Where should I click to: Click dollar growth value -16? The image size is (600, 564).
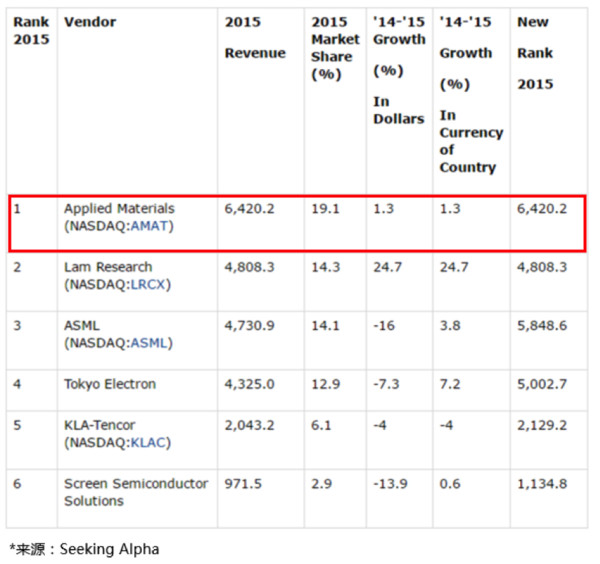point(384,326)
